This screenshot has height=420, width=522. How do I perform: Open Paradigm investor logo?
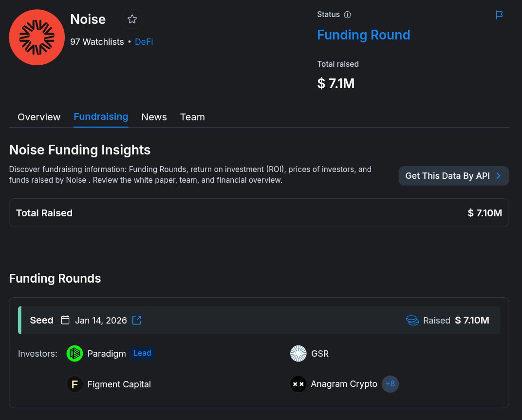(x=75, y=353)
